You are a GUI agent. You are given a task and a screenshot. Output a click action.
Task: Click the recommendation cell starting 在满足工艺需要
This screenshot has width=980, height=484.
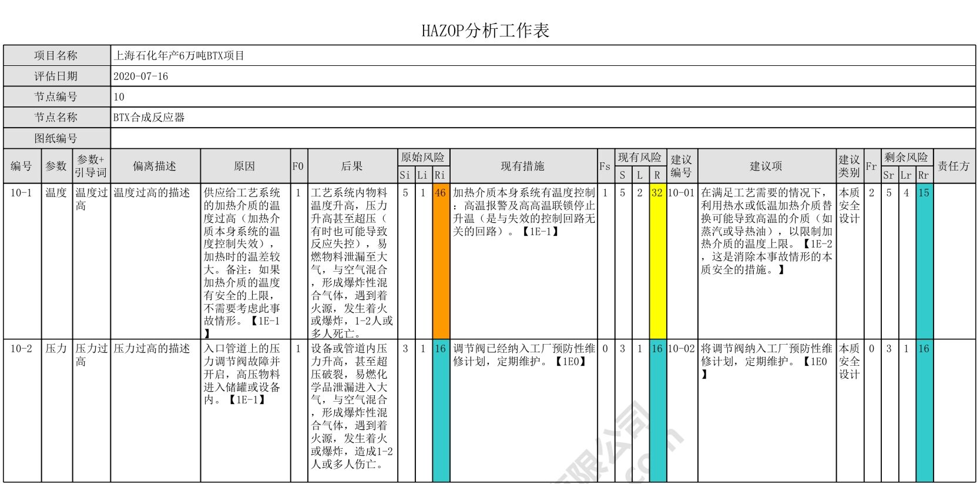766,261
